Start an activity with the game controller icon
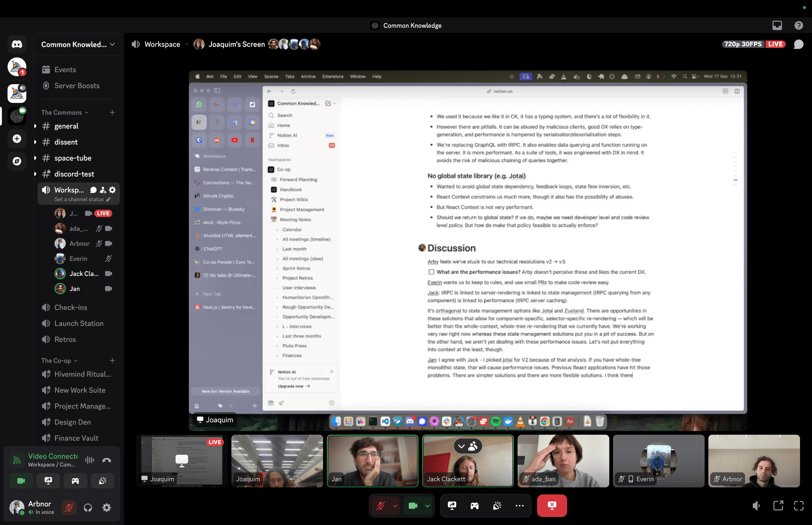 coord(474,506)
